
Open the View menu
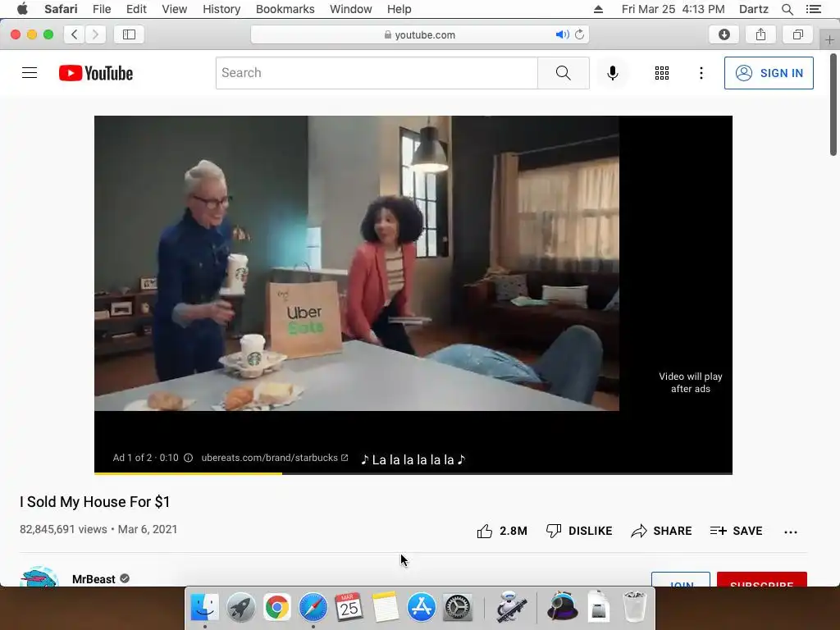click(x=175, y=9)
